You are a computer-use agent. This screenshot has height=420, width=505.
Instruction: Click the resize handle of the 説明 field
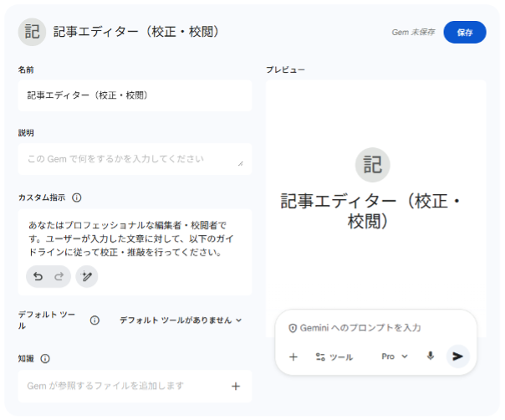[241, 164]
